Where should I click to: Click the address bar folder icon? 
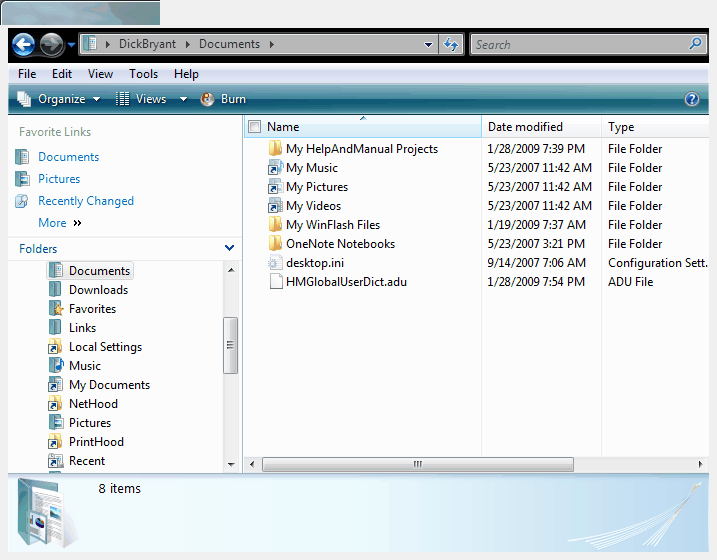point(90,44)
